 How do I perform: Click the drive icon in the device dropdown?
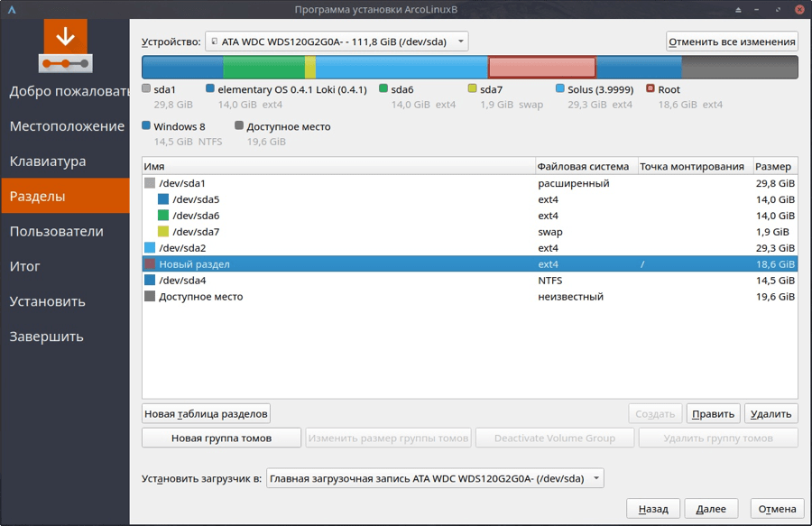[214, 42]
